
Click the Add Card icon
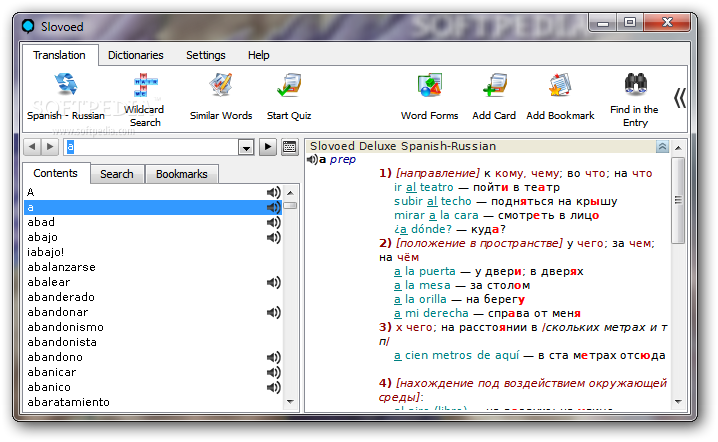point(494,85)
